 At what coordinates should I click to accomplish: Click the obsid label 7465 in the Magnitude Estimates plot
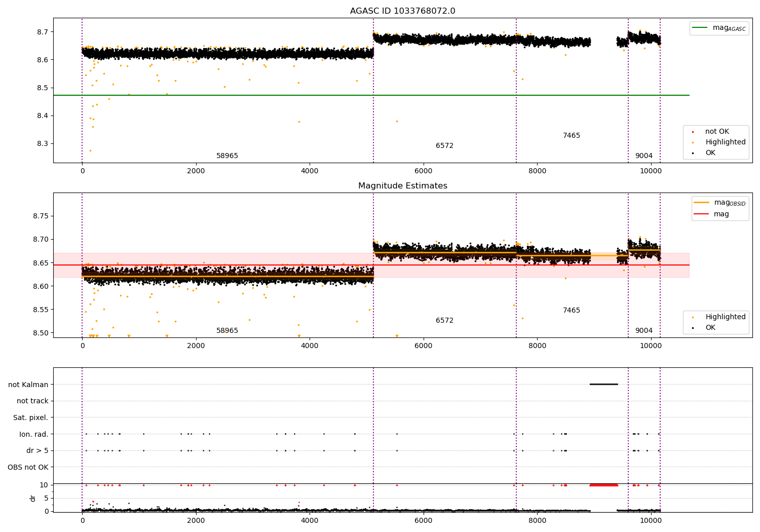571,311
